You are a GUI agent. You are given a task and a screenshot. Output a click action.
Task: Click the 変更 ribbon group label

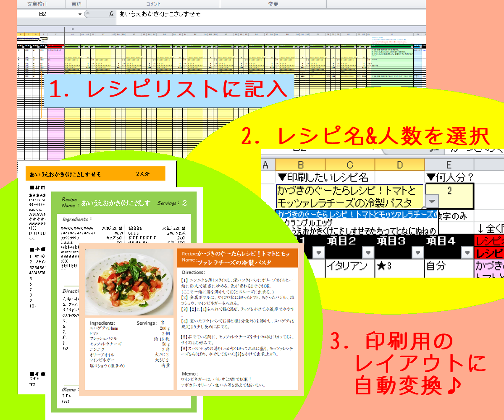(x=273, y=4)
